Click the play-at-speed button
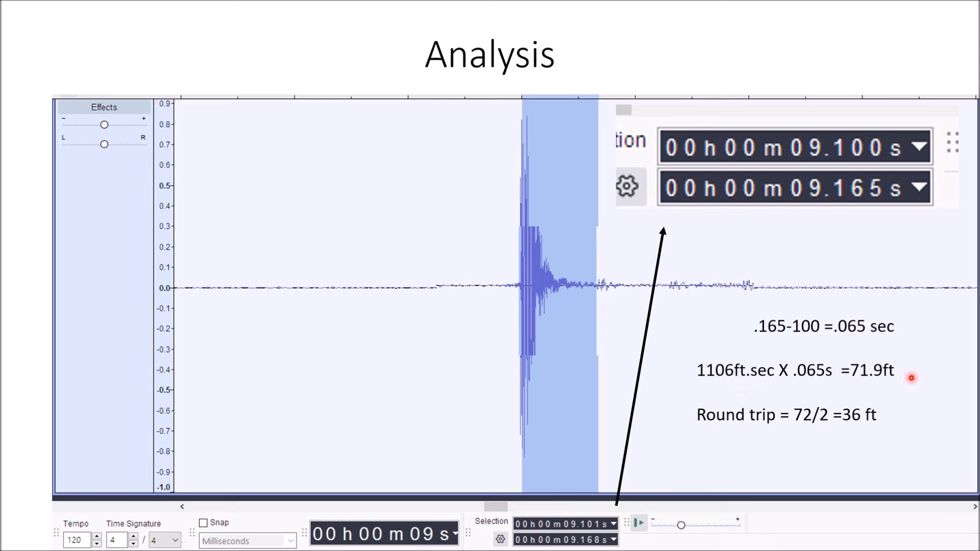This screenshot has width=980, height=551. 639,522
